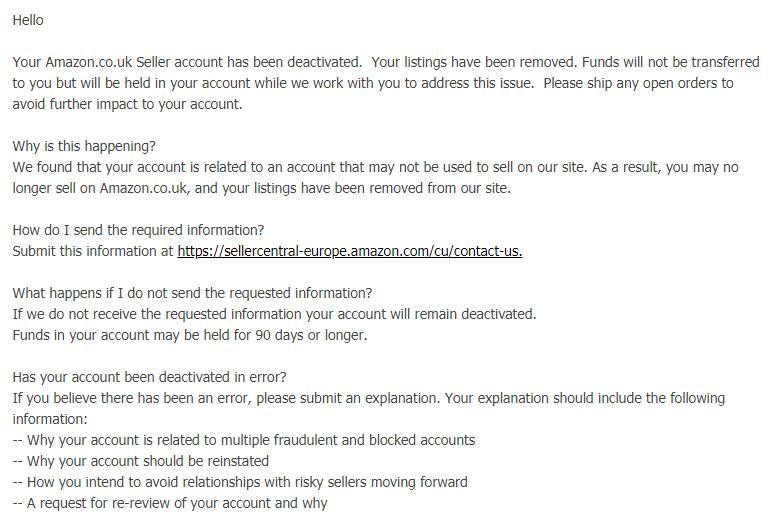Click the bullet 'How you intend to avoid relationships'

240,482
